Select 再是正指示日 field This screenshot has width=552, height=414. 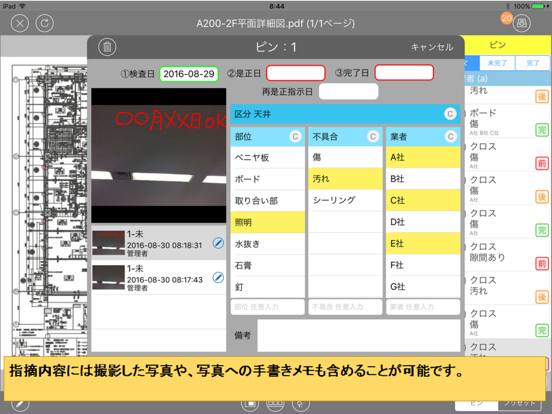(349, 92)
